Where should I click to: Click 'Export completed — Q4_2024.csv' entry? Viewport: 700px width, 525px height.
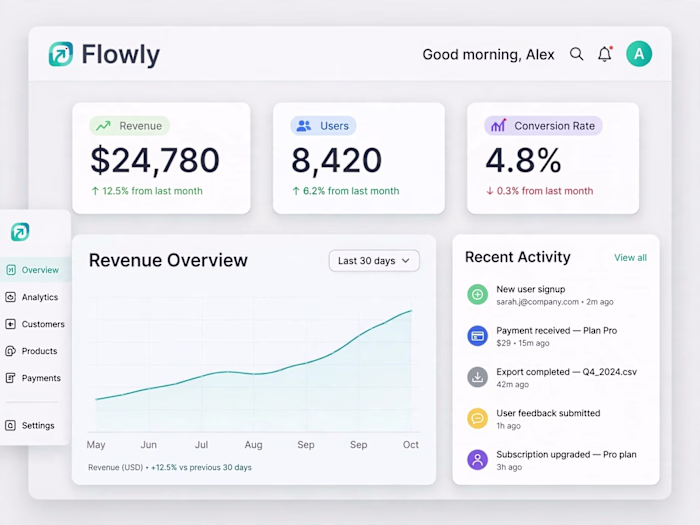coord(567,372)
